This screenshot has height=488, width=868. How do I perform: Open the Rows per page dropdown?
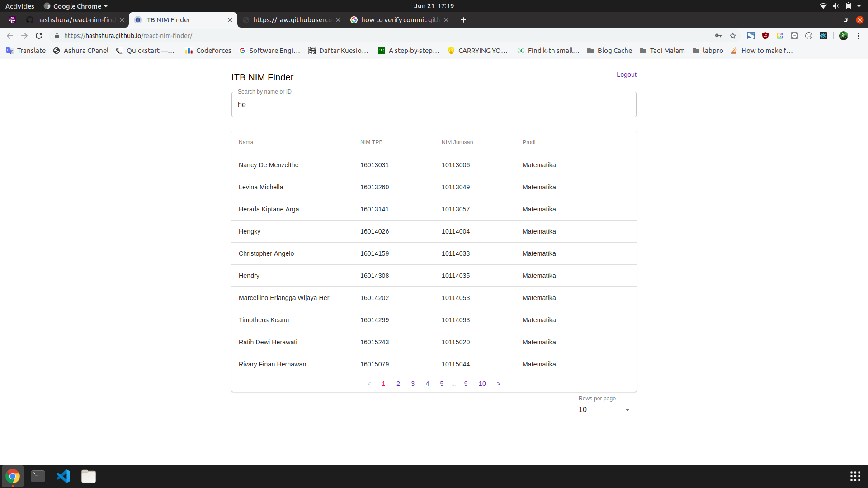[x=605, y=410]
